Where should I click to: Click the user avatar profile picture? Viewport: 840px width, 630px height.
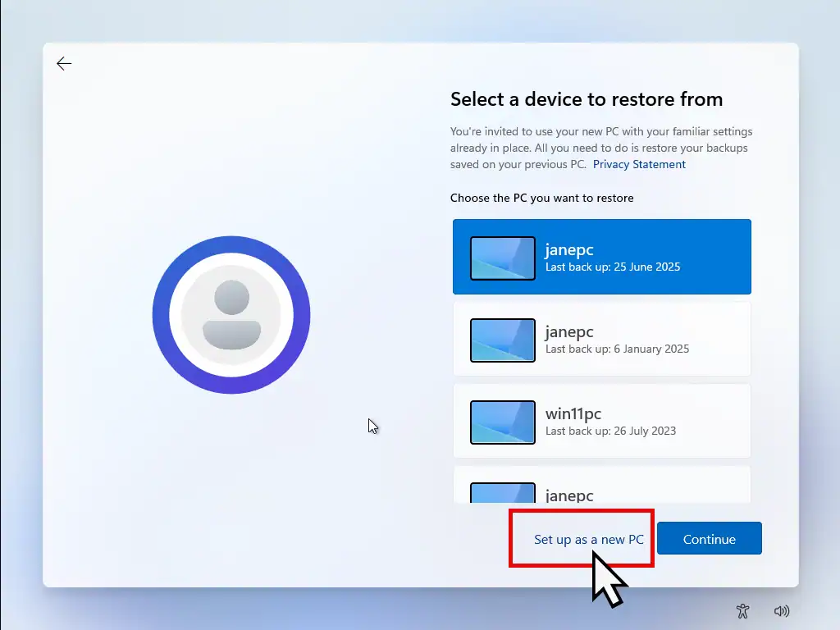[231, 315]
